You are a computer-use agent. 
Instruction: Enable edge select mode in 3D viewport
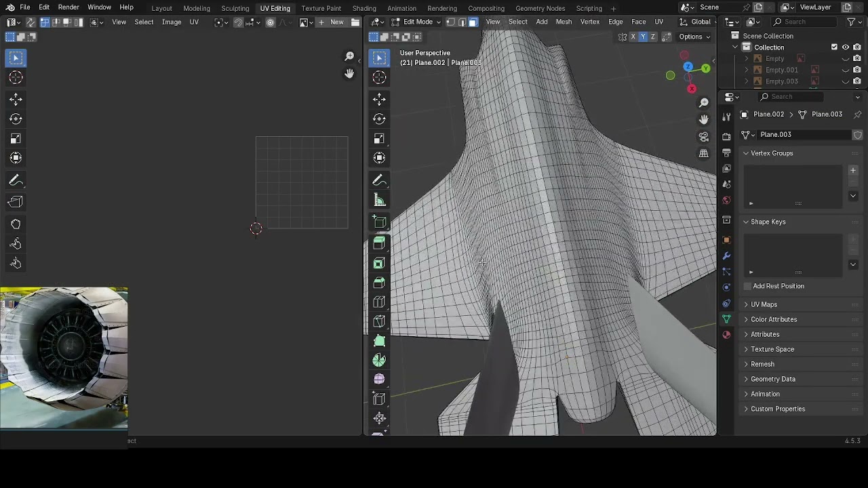click(462, 22)
